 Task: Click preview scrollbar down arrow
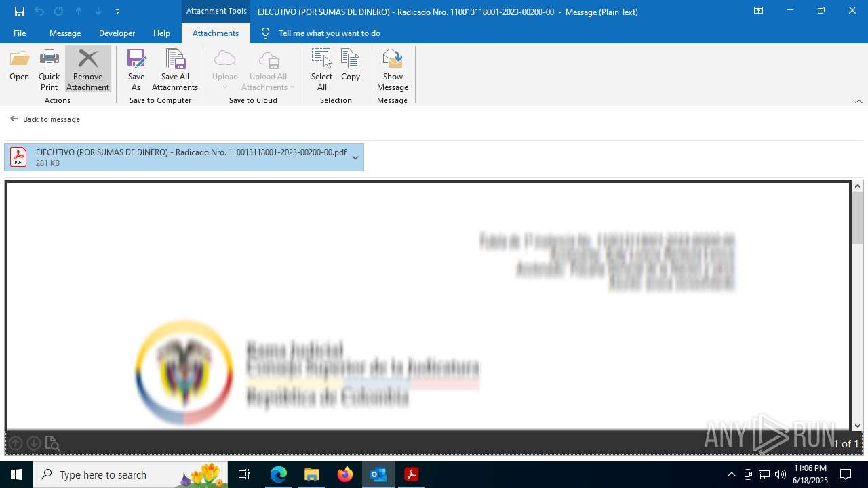(x=858, y=426)
